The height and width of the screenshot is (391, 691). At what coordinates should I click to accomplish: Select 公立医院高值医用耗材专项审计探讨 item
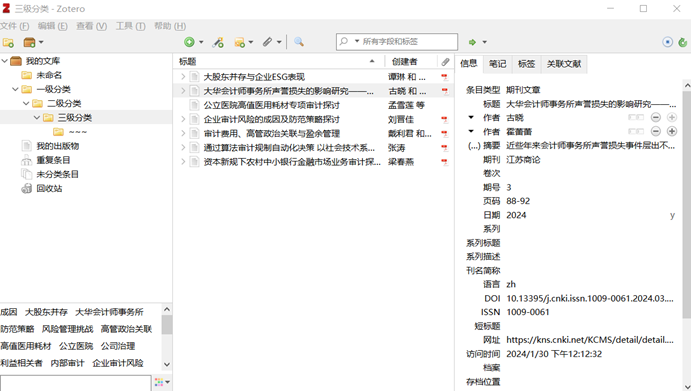pos(271,105)
